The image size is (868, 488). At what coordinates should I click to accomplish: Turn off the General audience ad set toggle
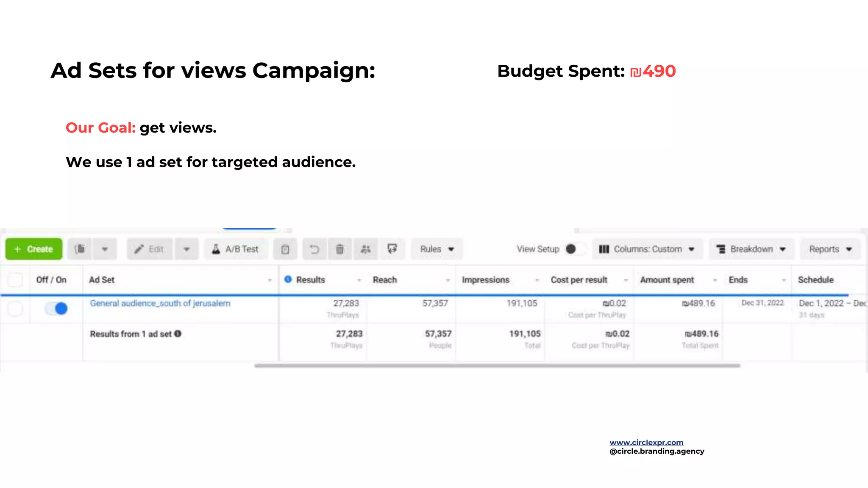(56, 308)
